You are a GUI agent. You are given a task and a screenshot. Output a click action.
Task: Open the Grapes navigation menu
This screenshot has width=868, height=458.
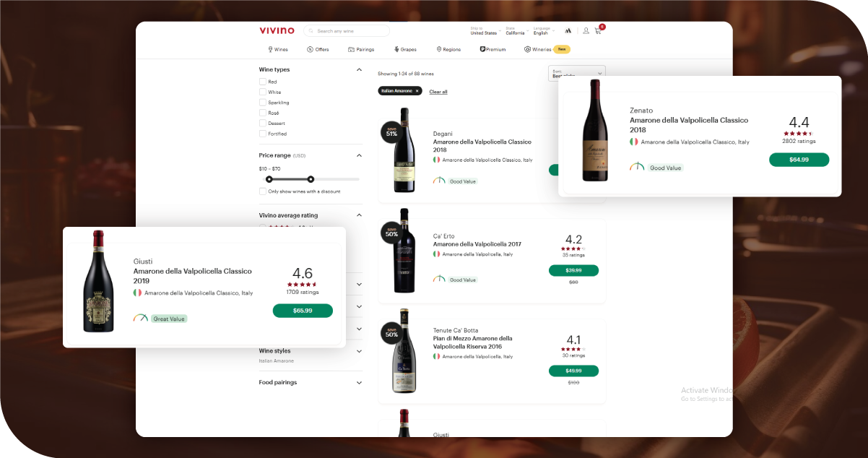(405, 50)
